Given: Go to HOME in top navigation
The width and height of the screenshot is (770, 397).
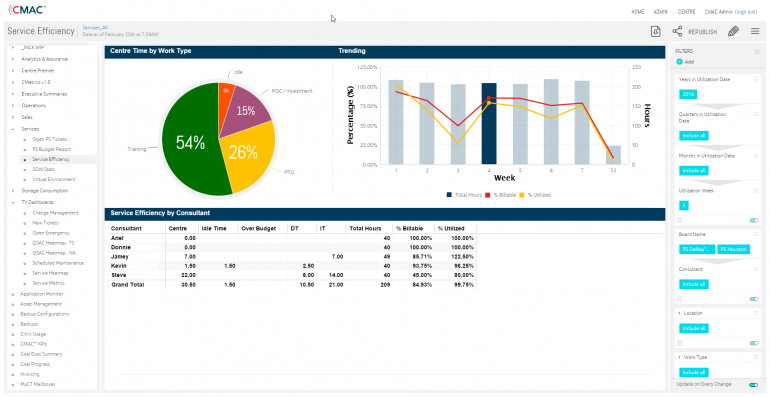Looking at the screenshot, I should pos(637,11).
